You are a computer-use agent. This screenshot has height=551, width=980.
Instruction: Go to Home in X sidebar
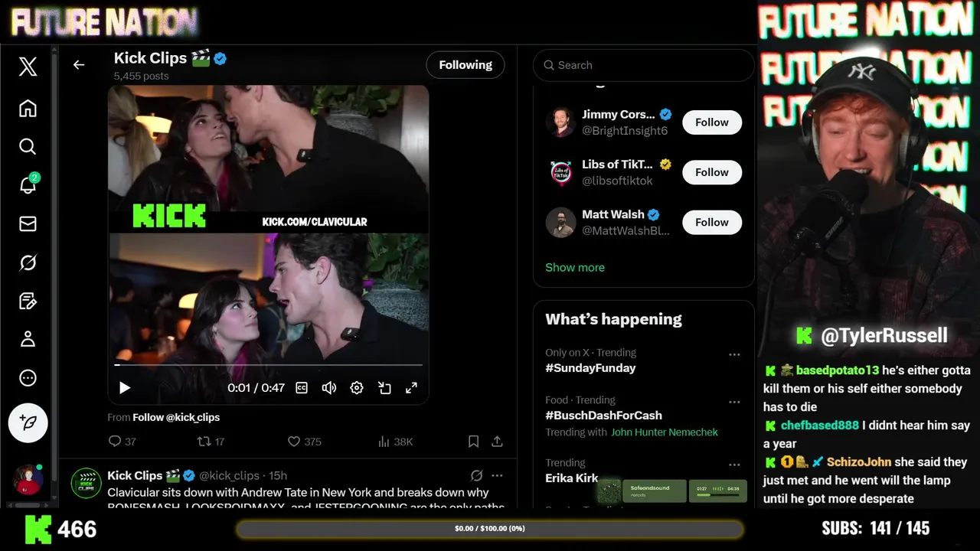28,108
